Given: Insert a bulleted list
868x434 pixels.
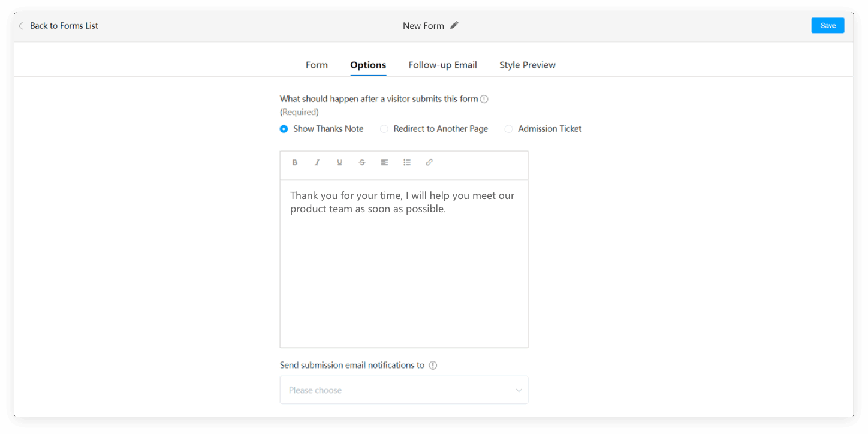Looking at the screenshot, I should click(407, 162).
